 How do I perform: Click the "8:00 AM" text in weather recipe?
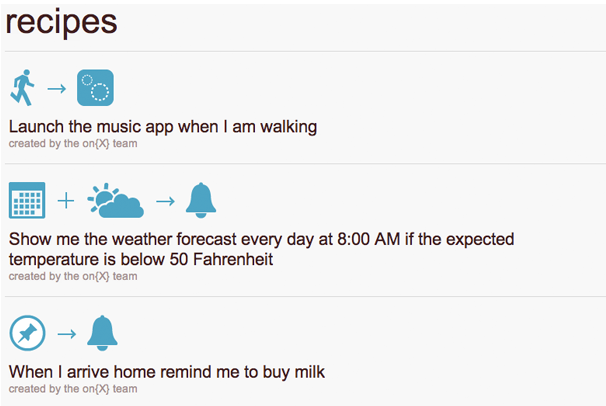coord(368,239)
